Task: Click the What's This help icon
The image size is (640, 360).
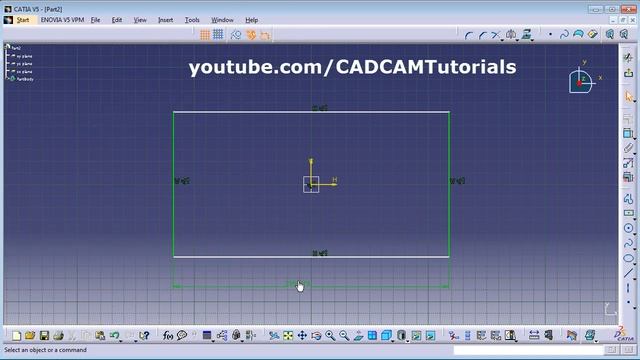Action: click(144, 336)
